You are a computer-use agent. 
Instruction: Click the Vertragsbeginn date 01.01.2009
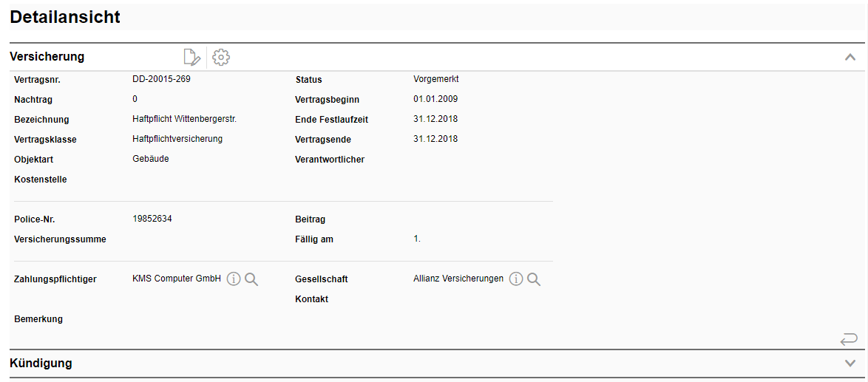point(436,99)
